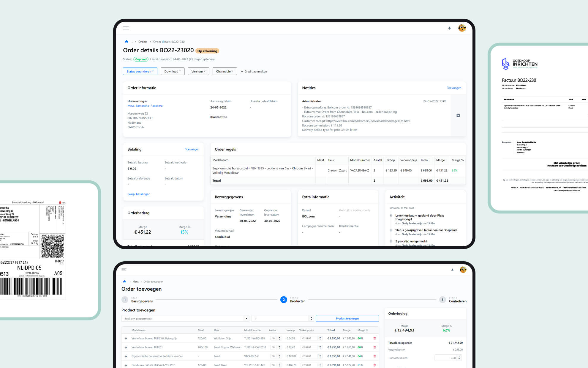Screen dimensions: 588x368
Task: Click home icon in Order toevoegen breadcrumb
Action: [x=124, y=281]
